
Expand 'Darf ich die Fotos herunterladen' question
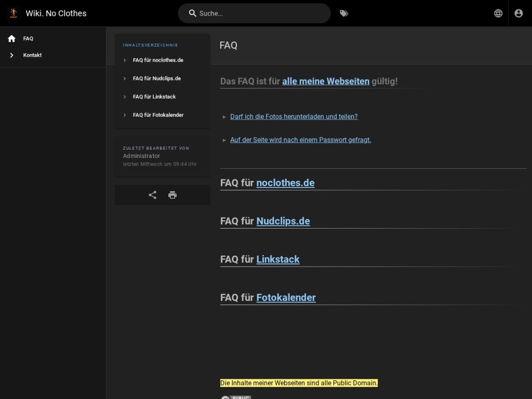294,117
